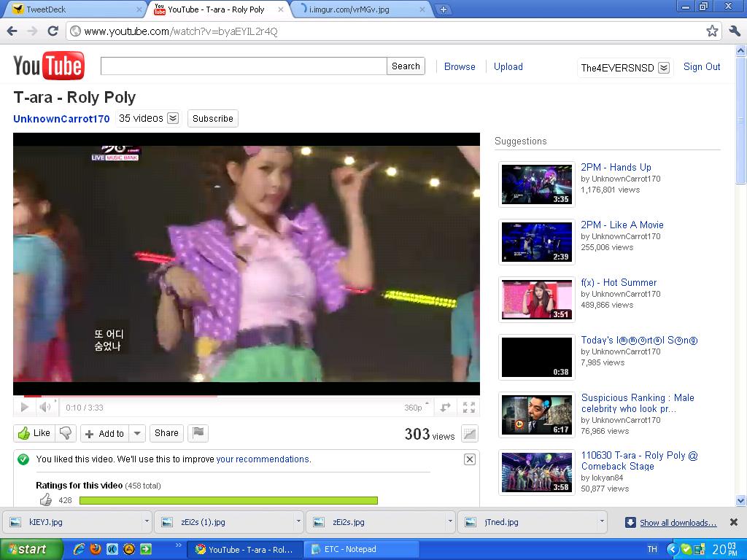Click Show all downloads link

pos(678,523)
